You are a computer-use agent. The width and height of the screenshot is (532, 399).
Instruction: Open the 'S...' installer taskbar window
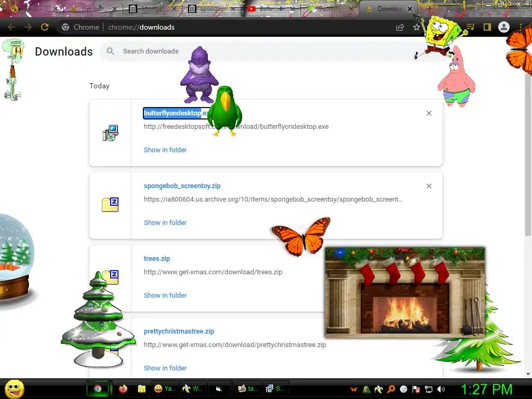pyautogui.click(x=275, y=389)
